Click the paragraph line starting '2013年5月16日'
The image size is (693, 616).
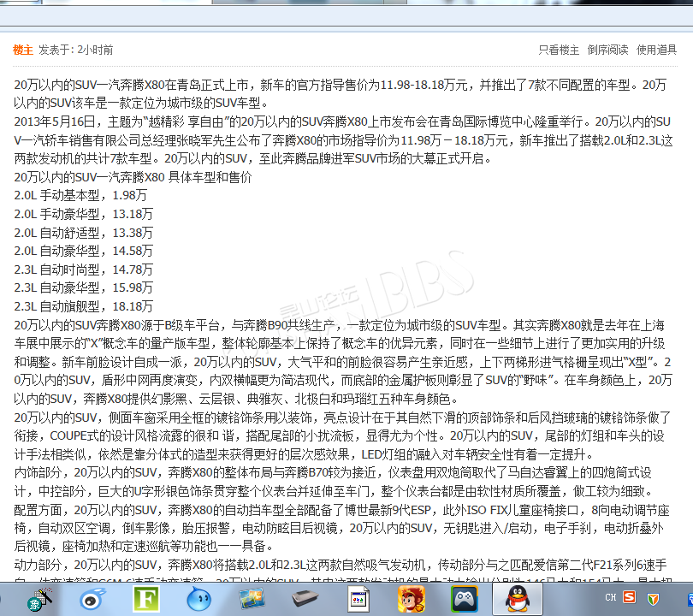pyautogui.click(x=342, y=121)
